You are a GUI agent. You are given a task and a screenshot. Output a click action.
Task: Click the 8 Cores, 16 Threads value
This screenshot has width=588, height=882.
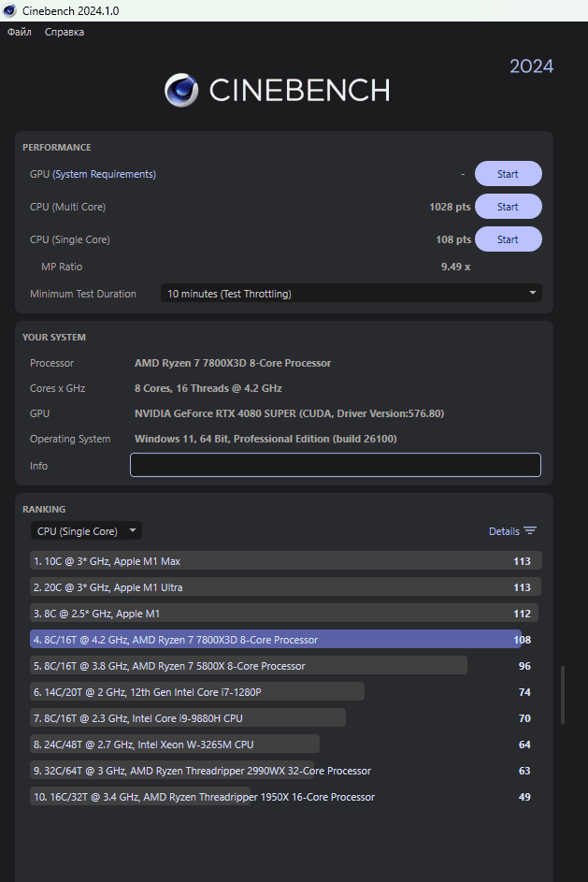click(208, 388)
